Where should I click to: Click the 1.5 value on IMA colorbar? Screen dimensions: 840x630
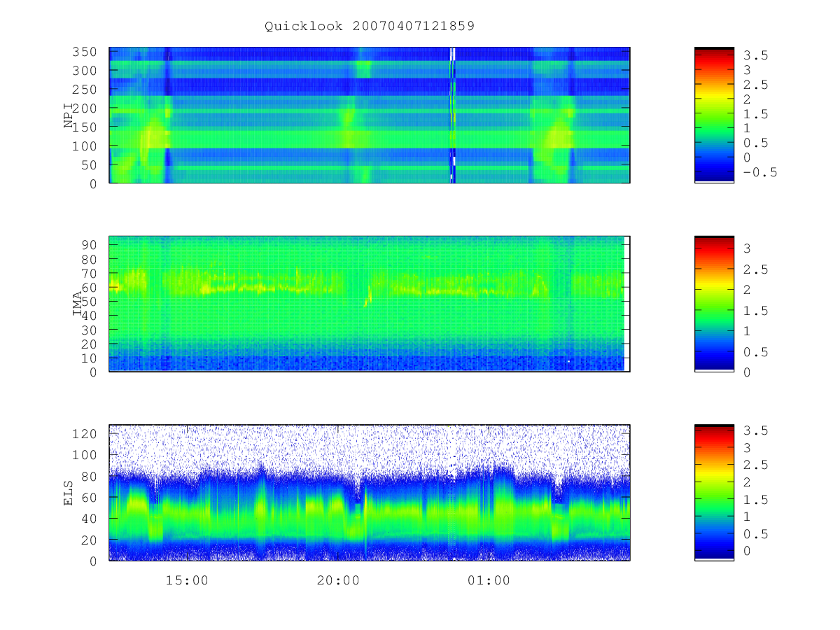pyautogui.click(x=756, y=310)
